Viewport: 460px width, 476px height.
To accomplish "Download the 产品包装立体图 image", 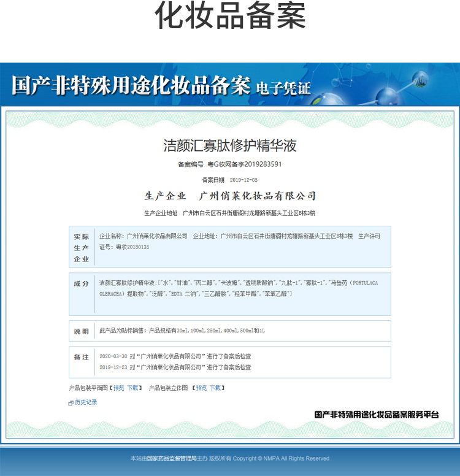I will click(x=215, y=388).
